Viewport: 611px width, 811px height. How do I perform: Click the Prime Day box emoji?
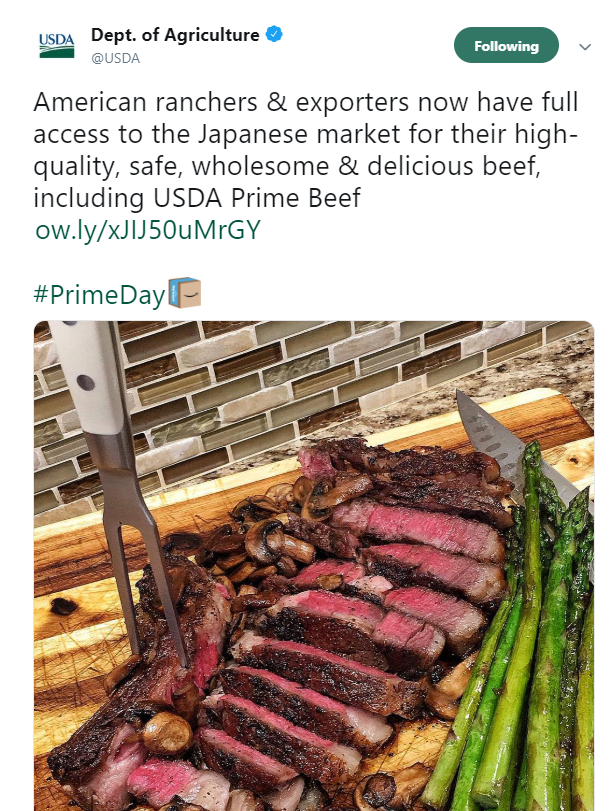(185, 293)
